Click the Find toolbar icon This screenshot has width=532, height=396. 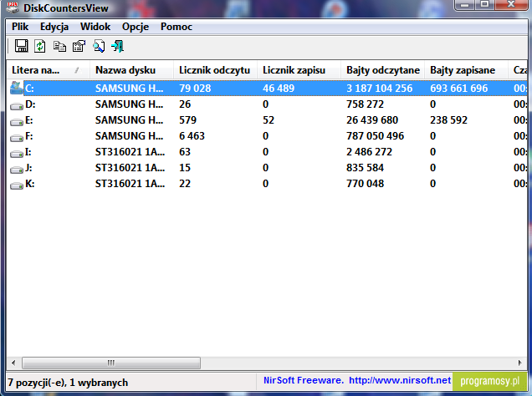99,47
